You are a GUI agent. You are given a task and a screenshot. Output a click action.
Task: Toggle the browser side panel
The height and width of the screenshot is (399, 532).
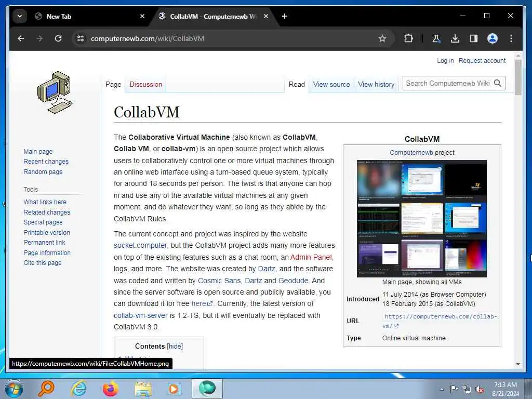[474, 38]
